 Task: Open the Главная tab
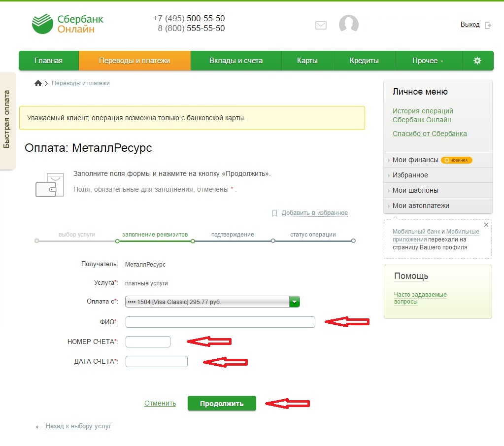click(x=49, y=61)
